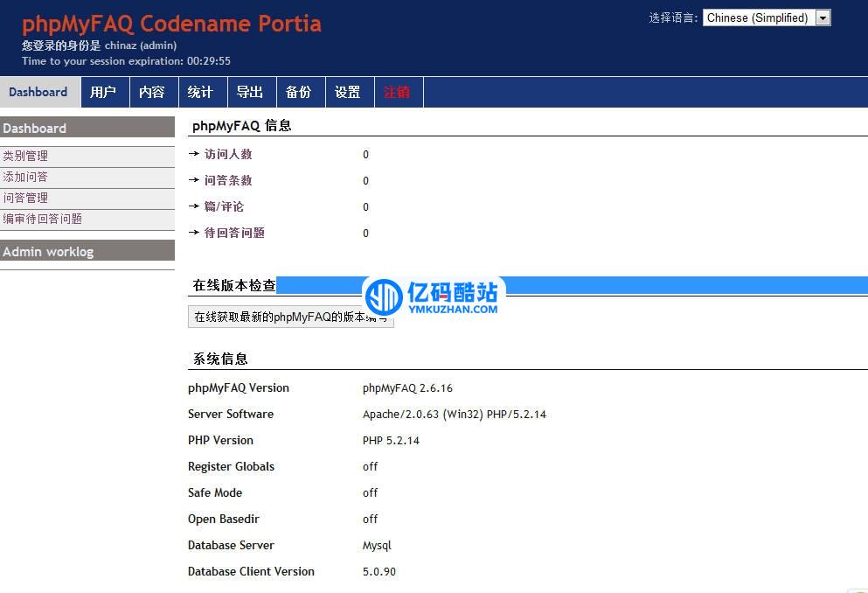Select the 统计 tab
868x593 pixels.
(x=200, y=92)
